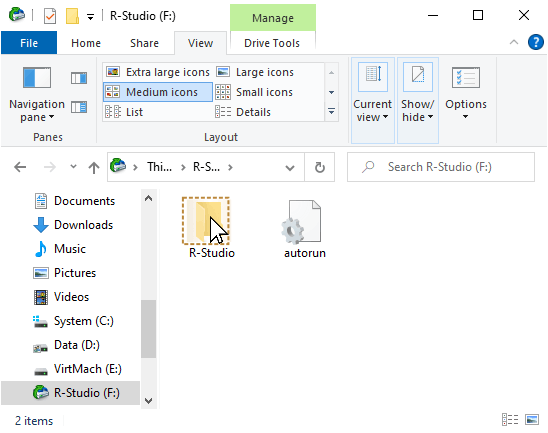This screenshot has width=548, height=433.
Task: Switch to large thumbnails view in status bar
Action: 532,420
